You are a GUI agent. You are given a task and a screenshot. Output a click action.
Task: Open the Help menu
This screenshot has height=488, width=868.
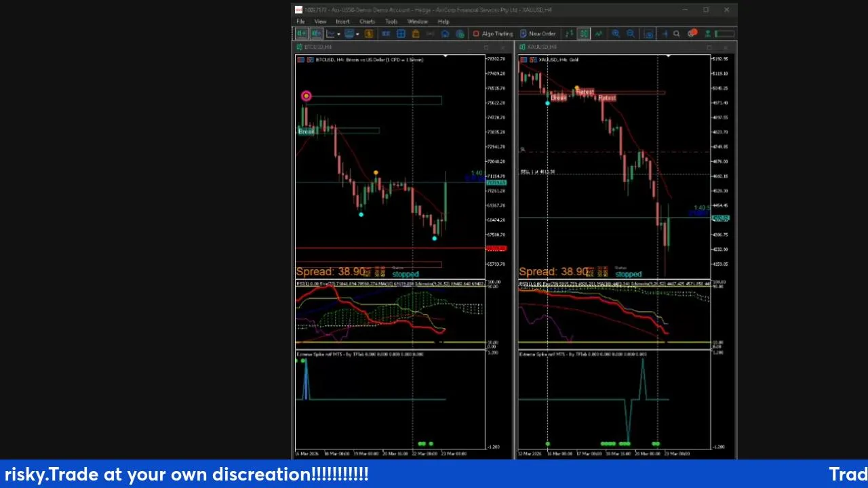pos(443,22)
